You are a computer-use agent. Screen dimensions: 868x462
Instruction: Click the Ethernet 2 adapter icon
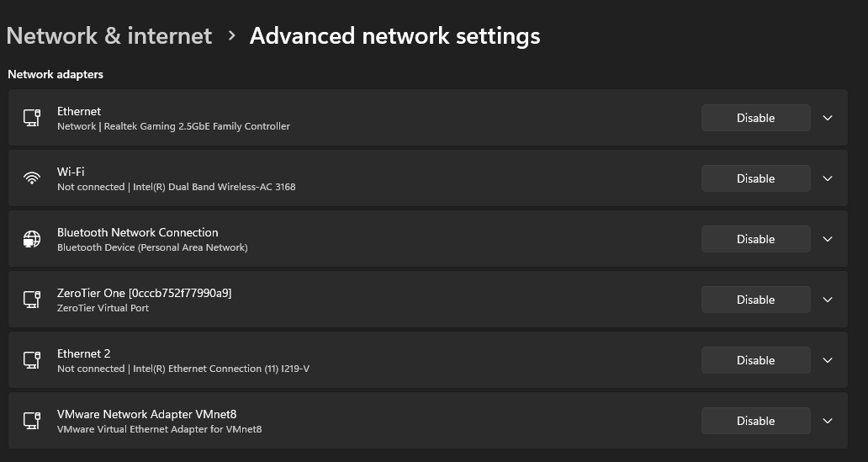32,360
